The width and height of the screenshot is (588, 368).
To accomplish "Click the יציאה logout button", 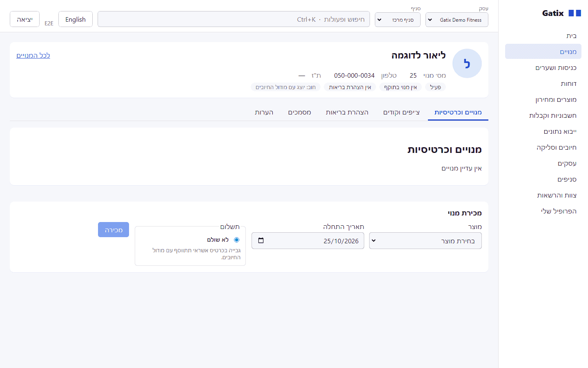I will pyautogui.click(x=24, y=19).
